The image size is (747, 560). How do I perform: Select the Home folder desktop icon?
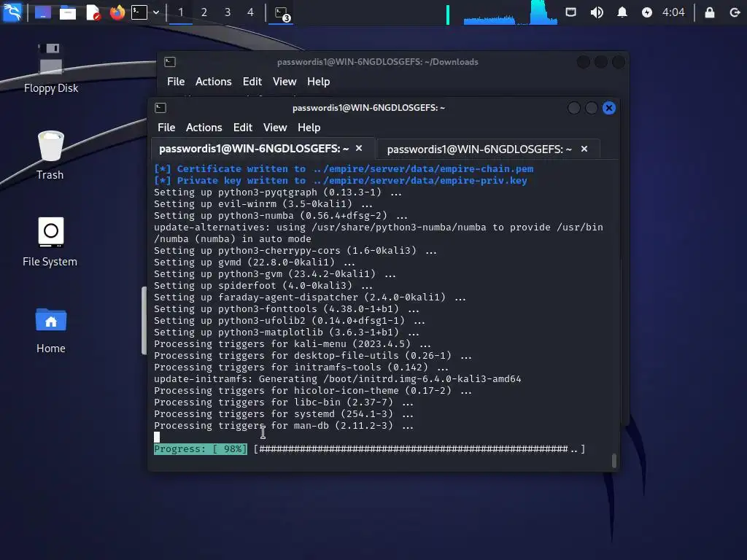click(50, 330)
